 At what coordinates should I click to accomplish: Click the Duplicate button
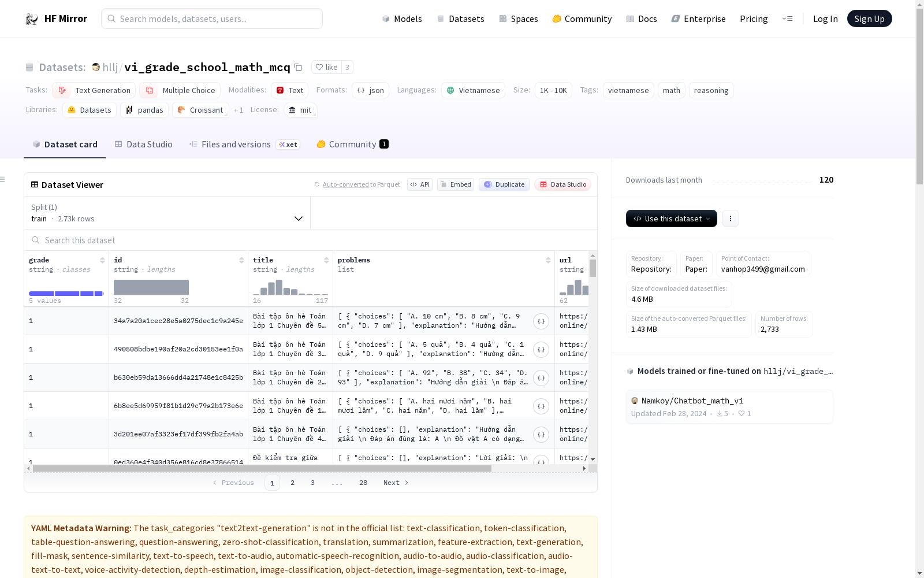504,184
